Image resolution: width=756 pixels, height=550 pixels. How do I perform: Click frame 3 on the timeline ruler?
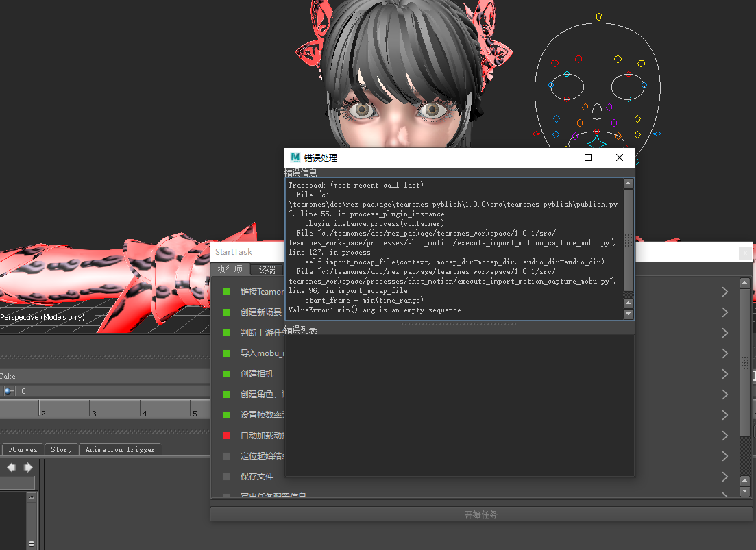click(94, 413)
